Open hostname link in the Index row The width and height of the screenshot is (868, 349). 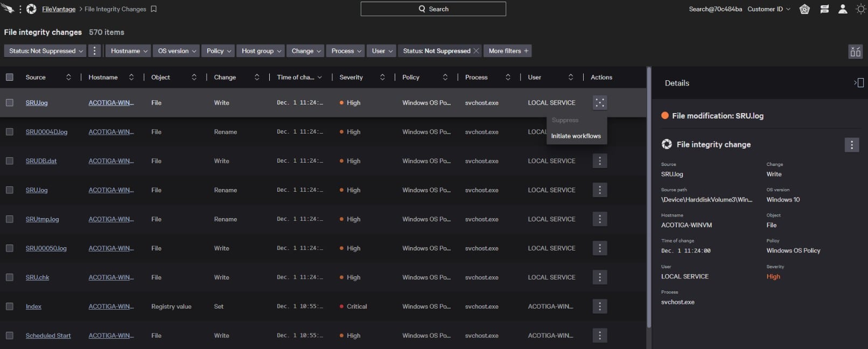[x=111, y=306]
